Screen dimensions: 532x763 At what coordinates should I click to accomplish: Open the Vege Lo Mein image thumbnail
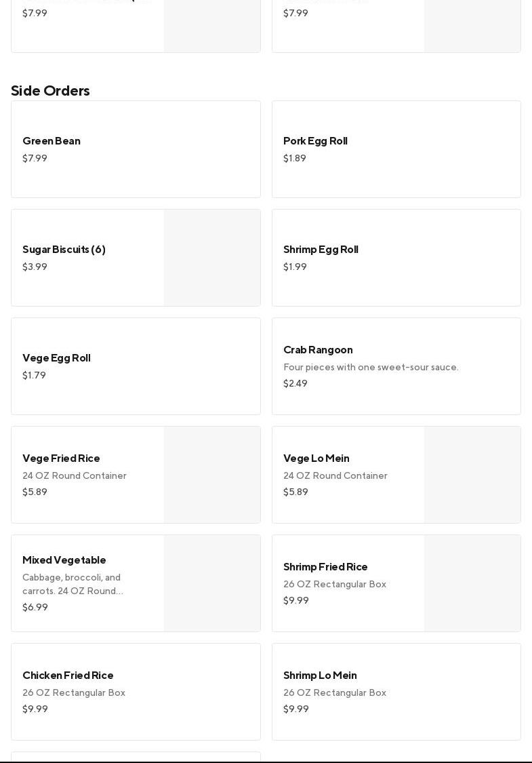click(x=472, y=475)
